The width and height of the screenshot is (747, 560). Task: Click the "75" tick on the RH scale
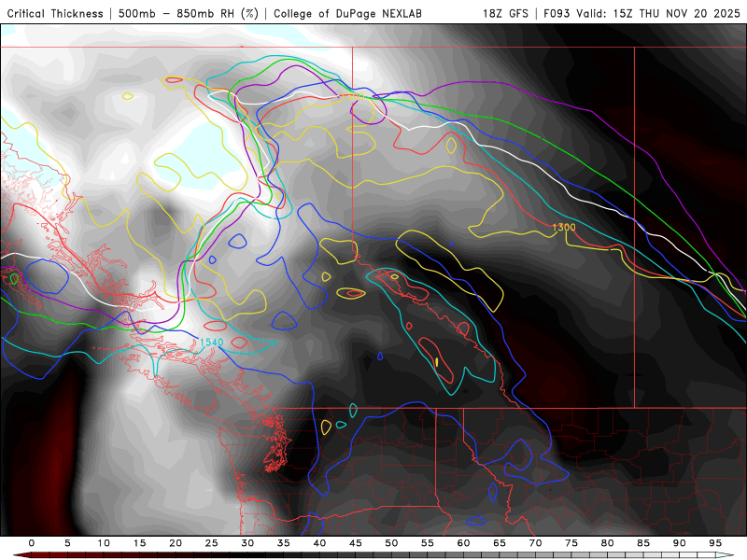(571, 543)
